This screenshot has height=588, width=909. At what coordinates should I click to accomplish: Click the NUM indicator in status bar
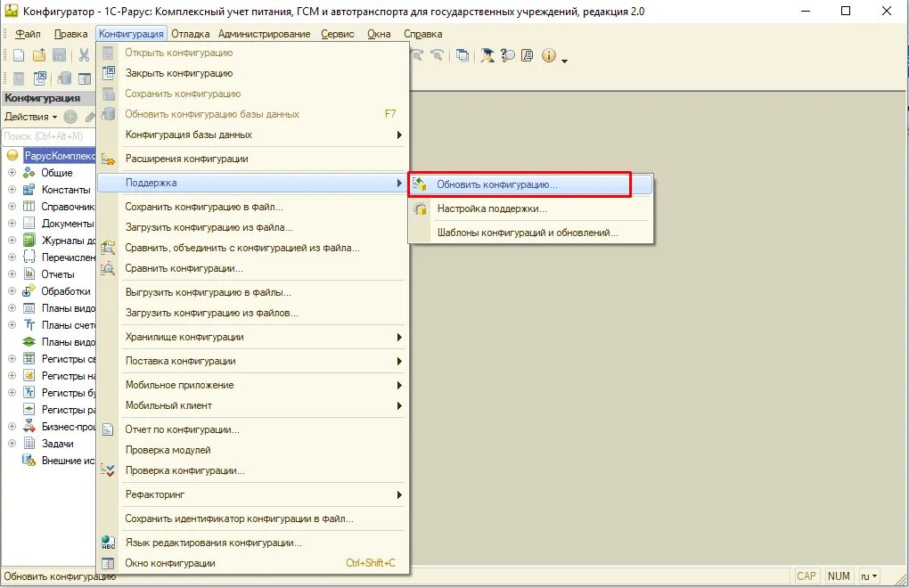point(839,576)
